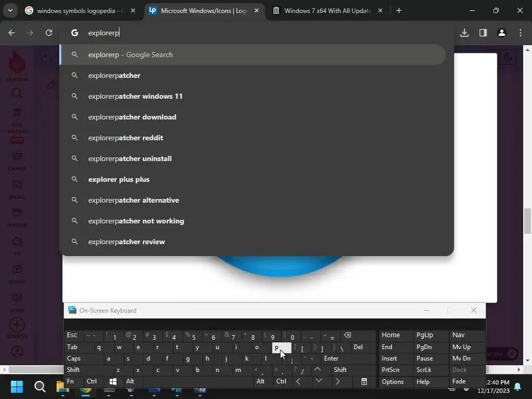Click the page vertical scrollbar thumb

[x=527, y=221]
